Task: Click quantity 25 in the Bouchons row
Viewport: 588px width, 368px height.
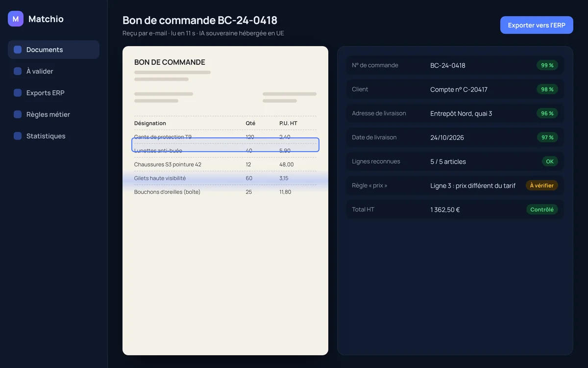Action: 249,192
